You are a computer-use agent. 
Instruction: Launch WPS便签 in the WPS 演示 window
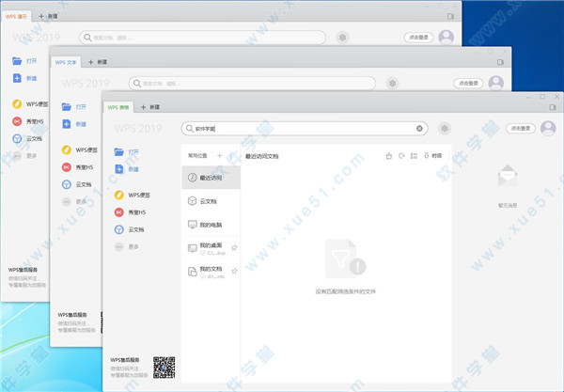[x=30, y=104]
